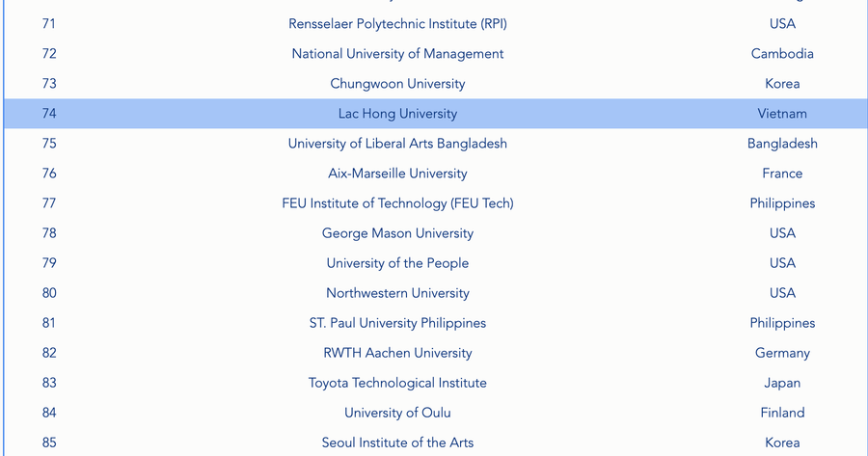Image resolution: width=868 pixels, height=456 pixels.
Task: Open Northwestern University entry
Action: click(x=397, y=293)
